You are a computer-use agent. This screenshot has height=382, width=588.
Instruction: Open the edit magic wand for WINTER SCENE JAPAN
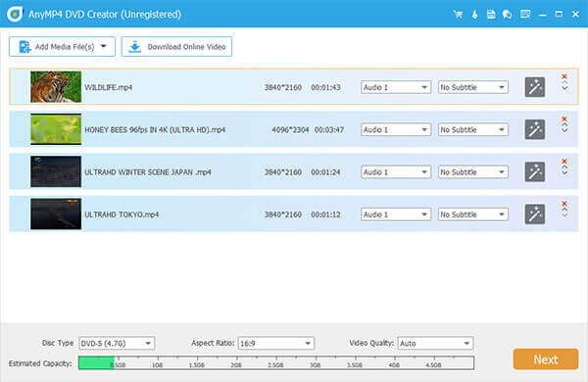tap(535, 171)
